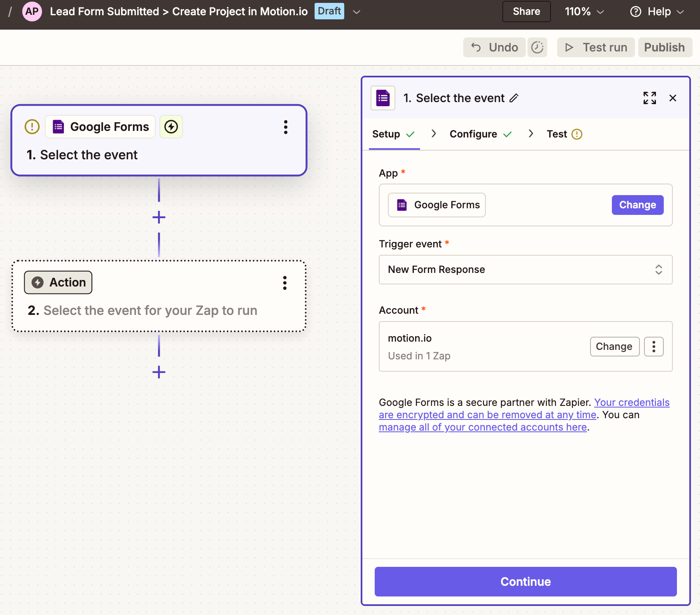This screenshot has height=615, width=700.
Task: Expand the step panel to full screen
Action: tap(650, 98)
